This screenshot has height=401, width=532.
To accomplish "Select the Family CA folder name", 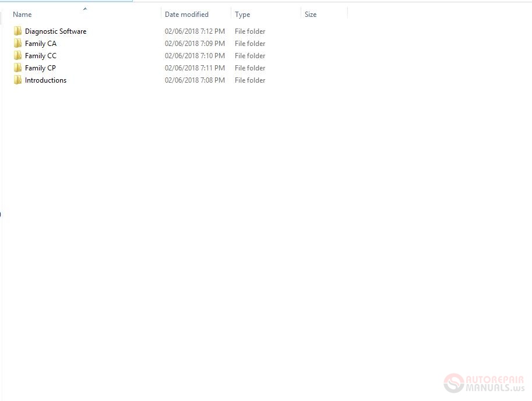I will tap(41, 44).
